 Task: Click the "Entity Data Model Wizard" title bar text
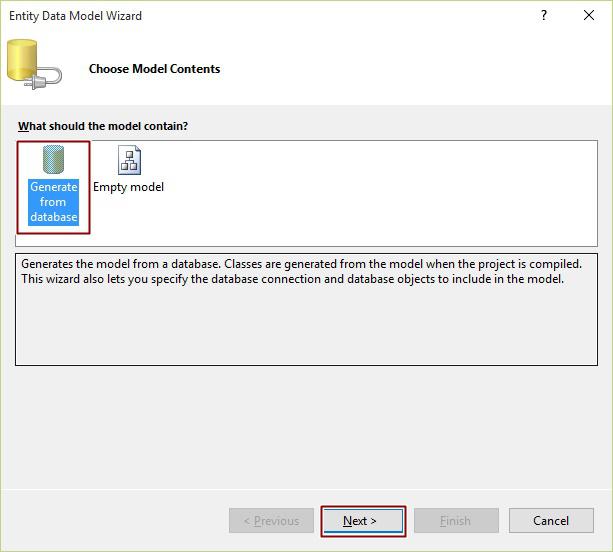click(74, 16)
